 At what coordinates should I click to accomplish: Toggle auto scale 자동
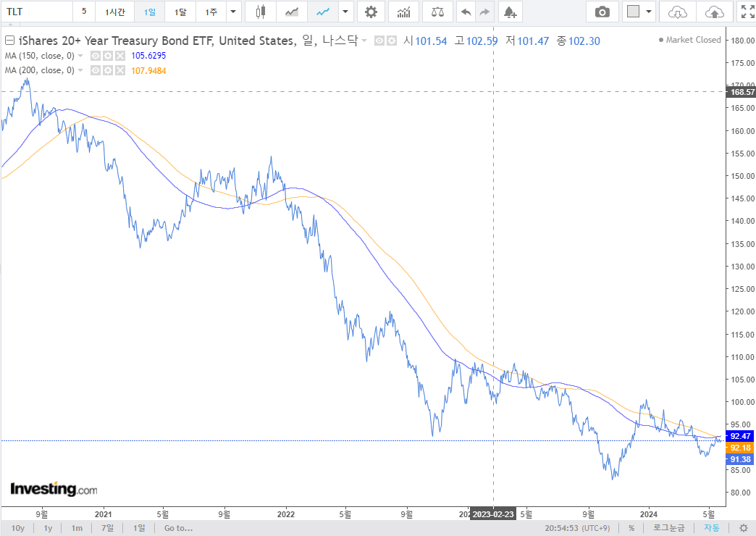(x=712, y=528)
